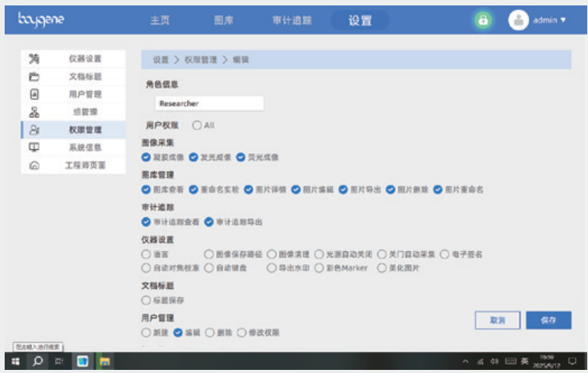
Task: Uncheck 图片详情 permission
Action: [x=249, y=190]
